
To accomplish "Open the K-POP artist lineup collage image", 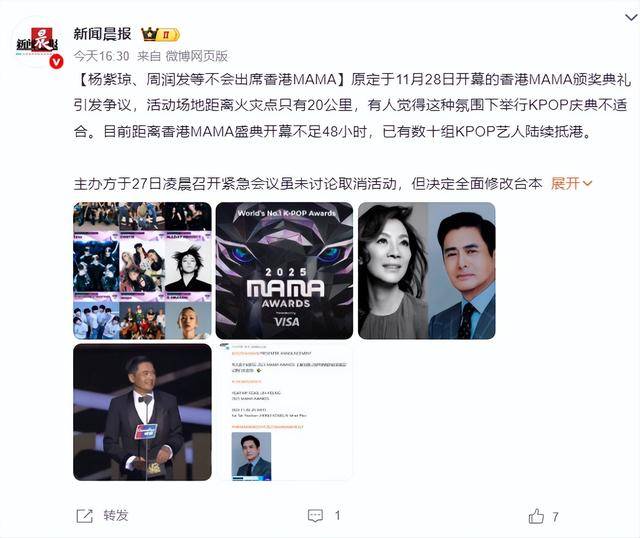I will click(142, 271).
